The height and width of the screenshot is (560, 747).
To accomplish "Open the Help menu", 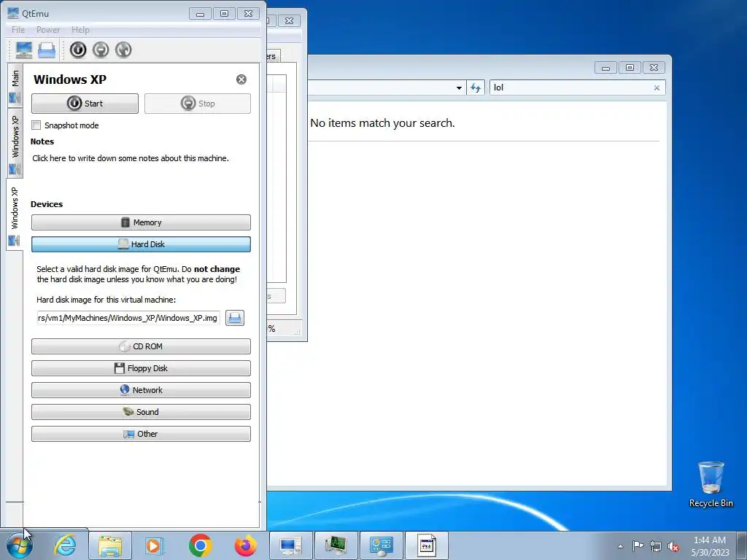I will 80,29.
